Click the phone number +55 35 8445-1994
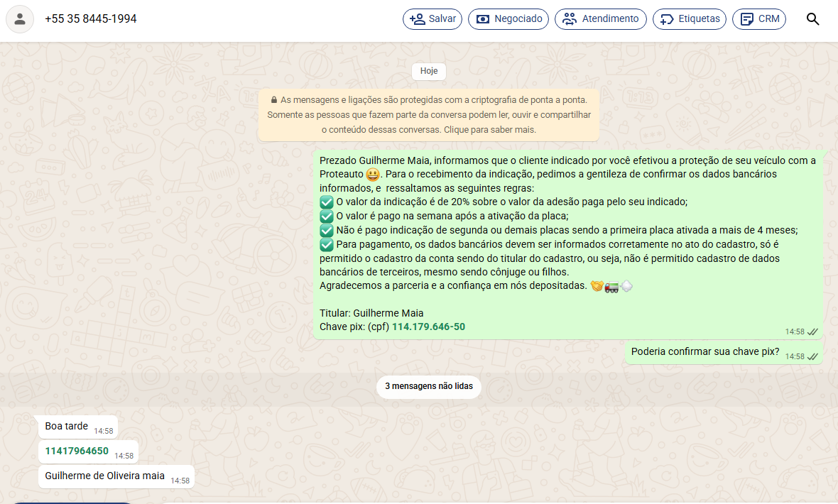 [x=90, y=19]
